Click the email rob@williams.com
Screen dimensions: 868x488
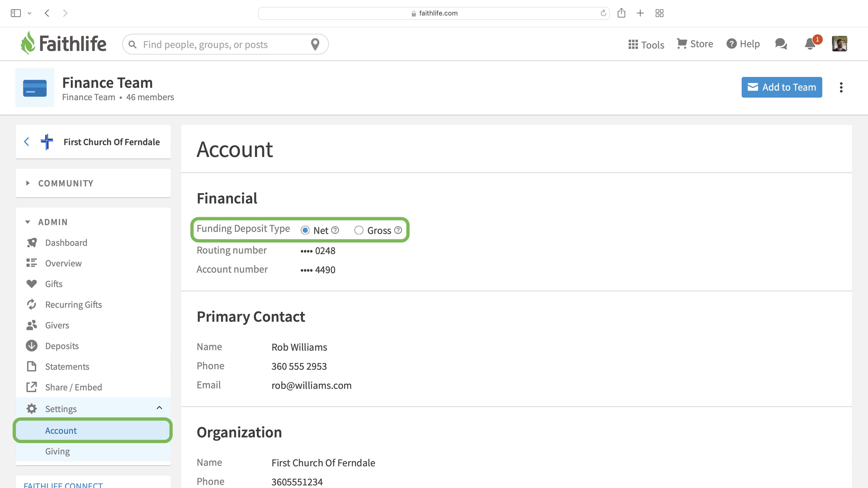tap(311, 385)
